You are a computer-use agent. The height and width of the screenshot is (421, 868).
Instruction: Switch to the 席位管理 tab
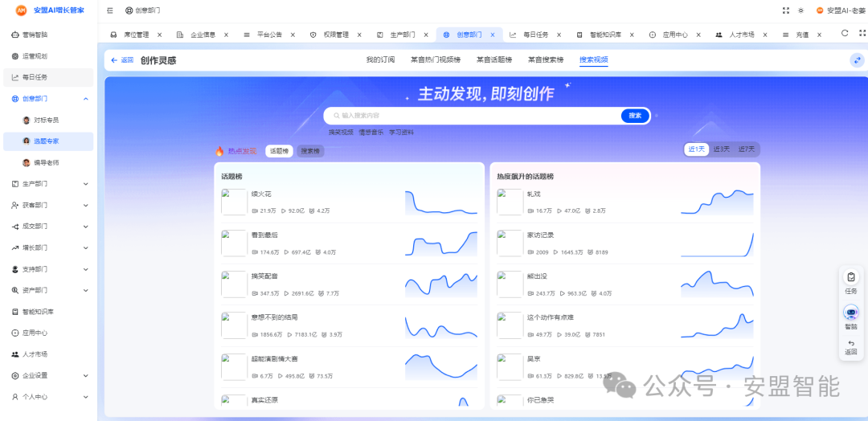click(x=136, y=35)
